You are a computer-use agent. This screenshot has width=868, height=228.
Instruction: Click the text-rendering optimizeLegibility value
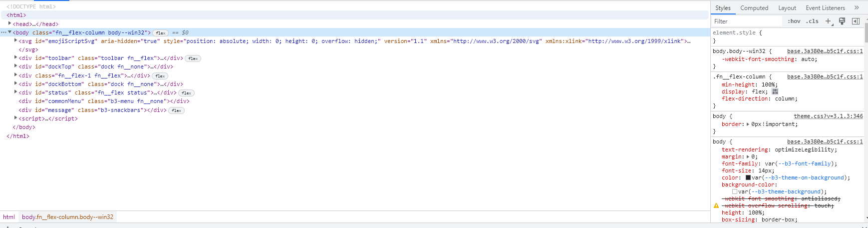coord(804,149)
